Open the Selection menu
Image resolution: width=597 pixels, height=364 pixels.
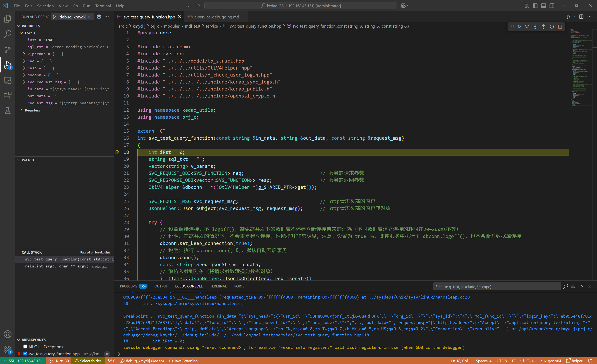tap(45, 6)
